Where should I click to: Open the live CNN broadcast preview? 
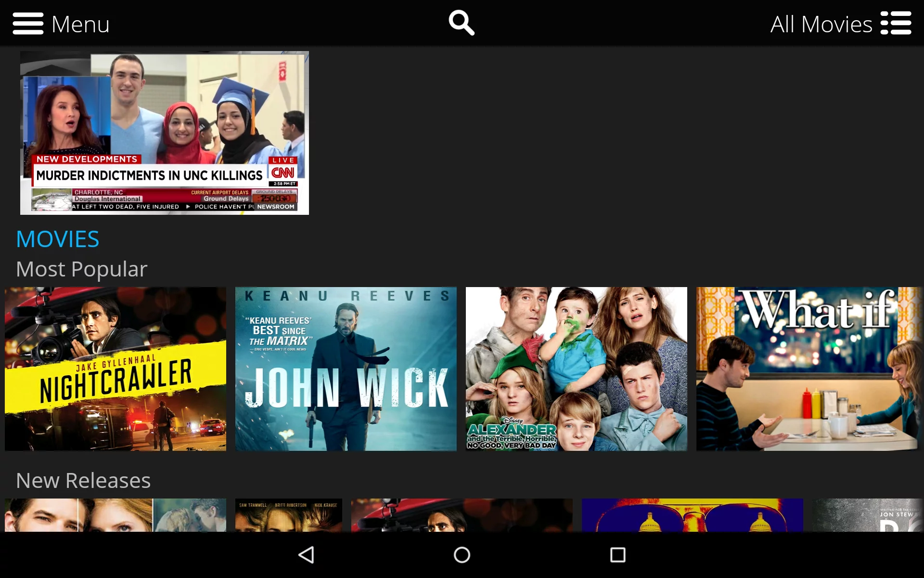(x=164, y=132)
